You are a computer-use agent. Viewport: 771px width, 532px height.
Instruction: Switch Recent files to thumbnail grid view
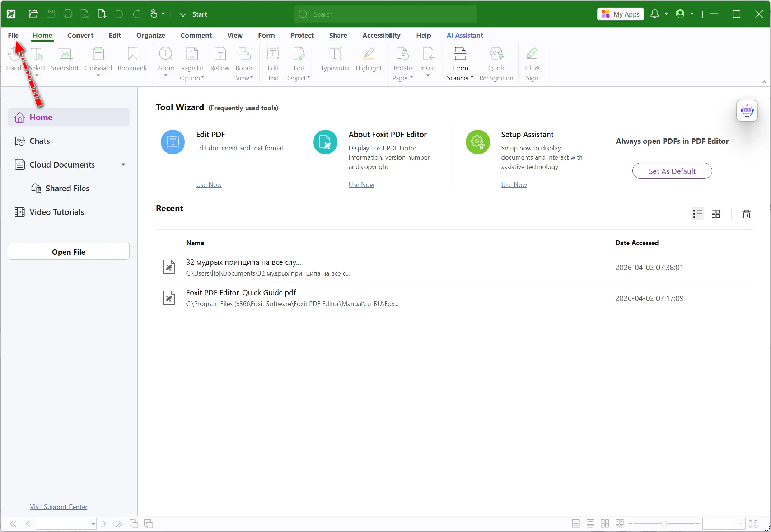(716, 214)
